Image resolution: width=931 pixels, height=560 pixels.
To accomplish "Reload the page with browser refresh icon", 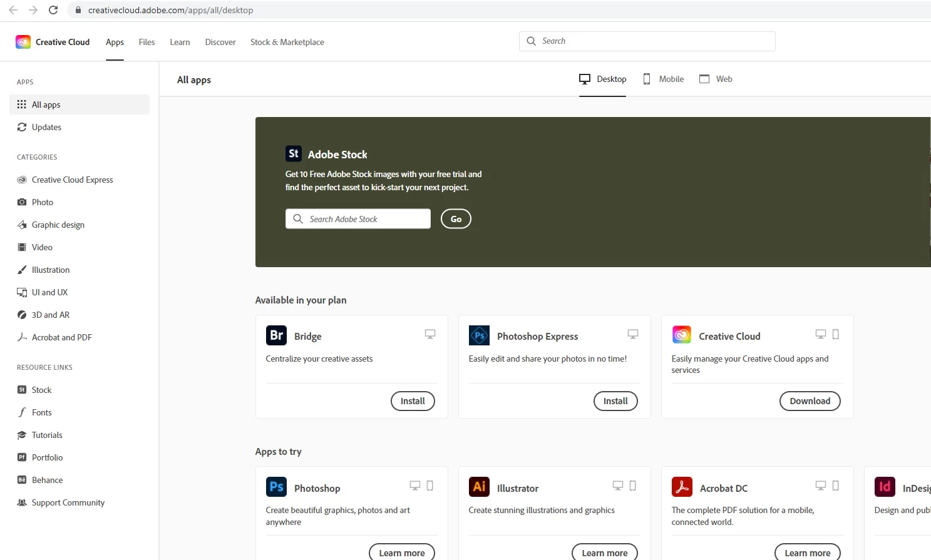I will (x=53, y=10).
